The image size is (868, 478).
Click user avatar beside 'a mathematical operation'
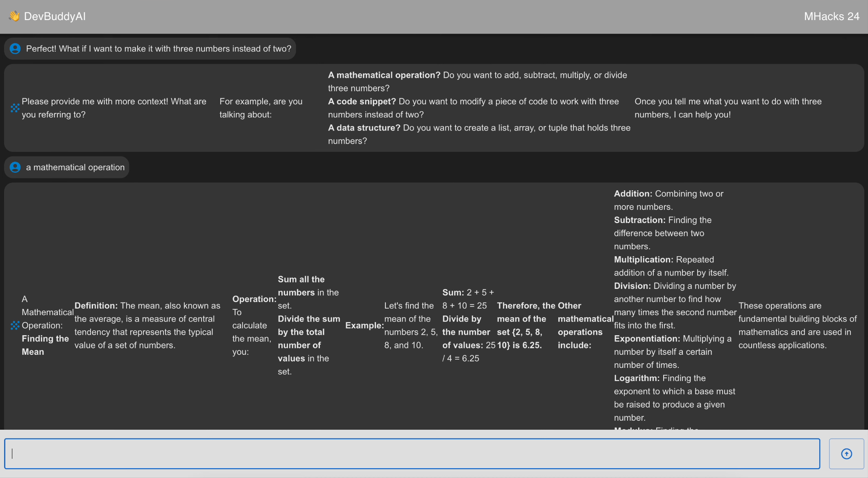click(15, 167)
